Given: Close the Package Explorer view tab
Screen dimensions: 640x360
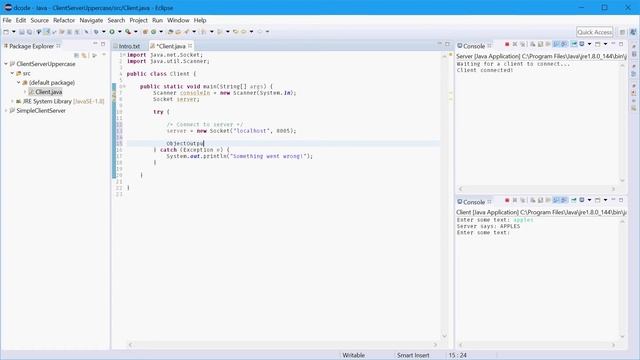Looking at the screenshot, I should click(58, 46).
